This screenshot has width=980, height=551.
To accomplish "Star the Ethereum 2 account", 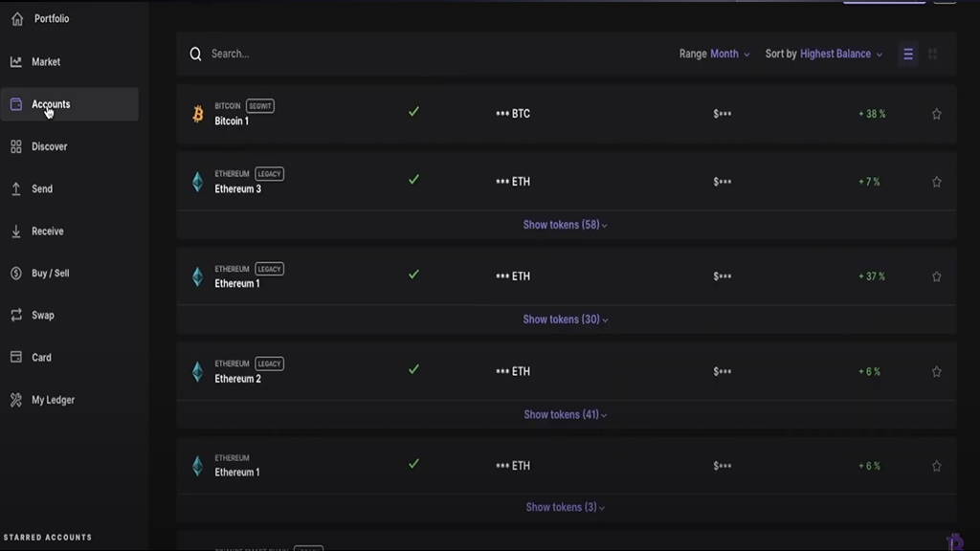I will pos(937,371).
